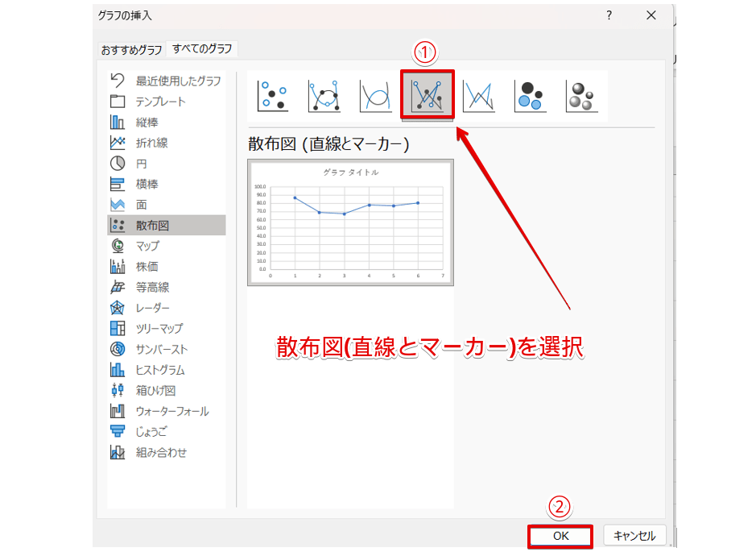Choose the 円 pie chart category
Viewport: 756px width, 556px height.
pyautogui.click(x=142, y=164)
